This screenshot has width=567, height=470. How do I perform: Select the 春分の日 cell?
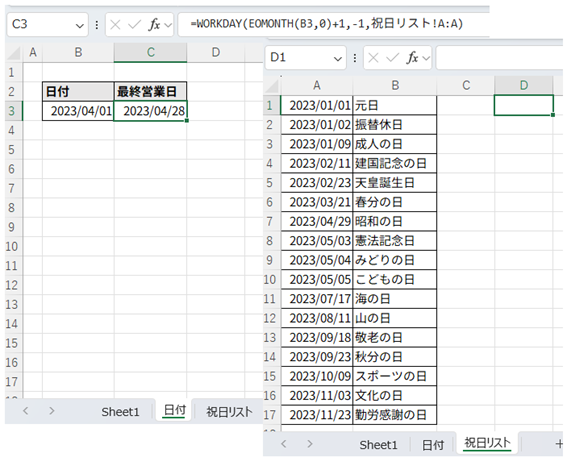point(395,202)
